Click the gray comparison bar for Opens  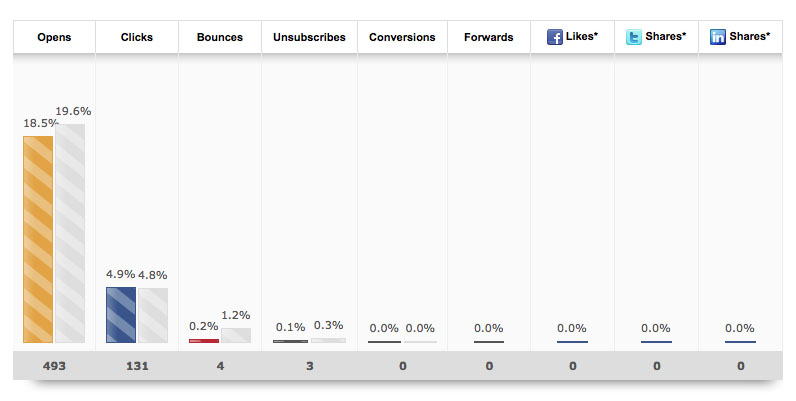click(x=70, y=233)
